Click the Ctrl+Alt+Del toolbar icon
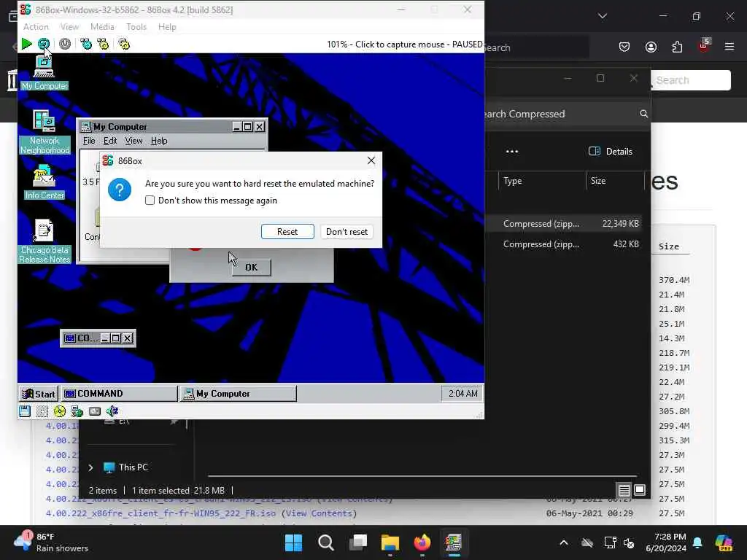 [86, 44]
